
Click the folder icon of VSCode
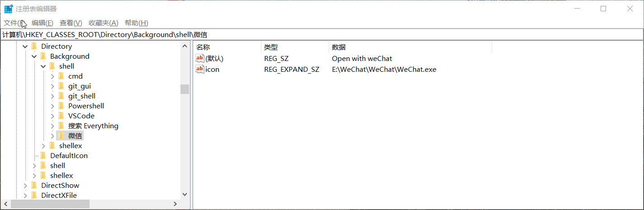click(x=61, y=116)
